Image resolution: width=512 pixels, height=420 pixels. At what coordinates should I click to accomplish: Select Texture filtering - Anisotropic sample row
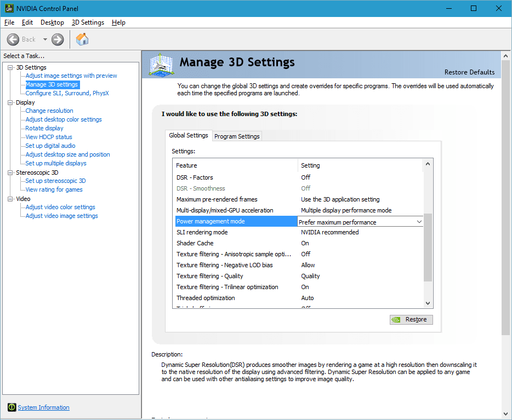tap(299, 254)
